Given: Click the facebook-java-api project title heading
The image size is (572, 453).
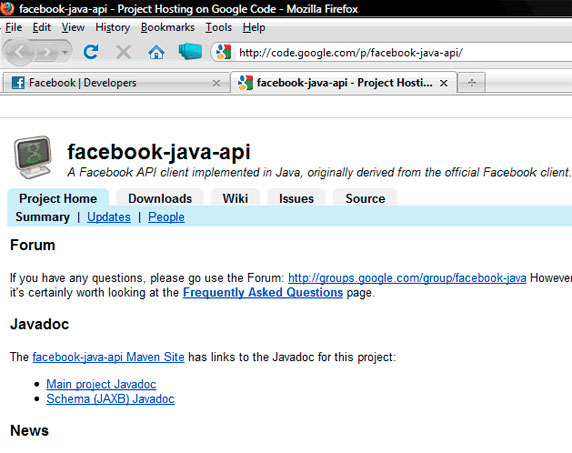Looking at the screenshot, I should click(159, 152).
